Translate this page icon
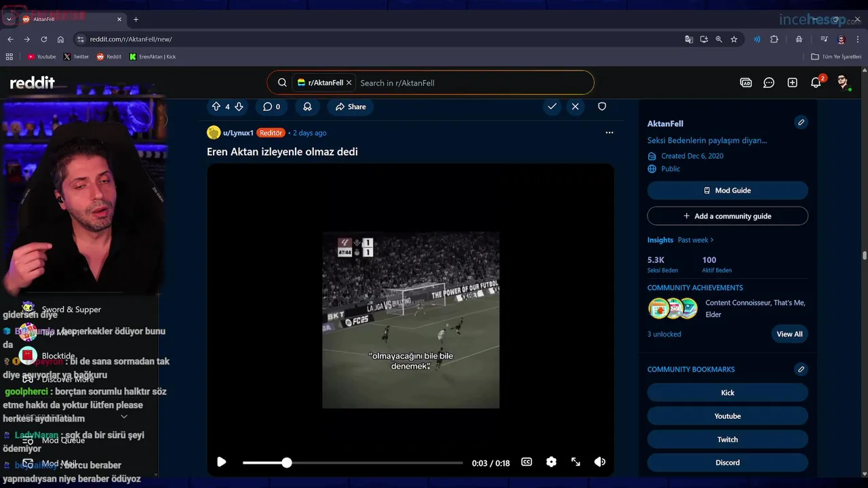 click(x=689, y=39)
